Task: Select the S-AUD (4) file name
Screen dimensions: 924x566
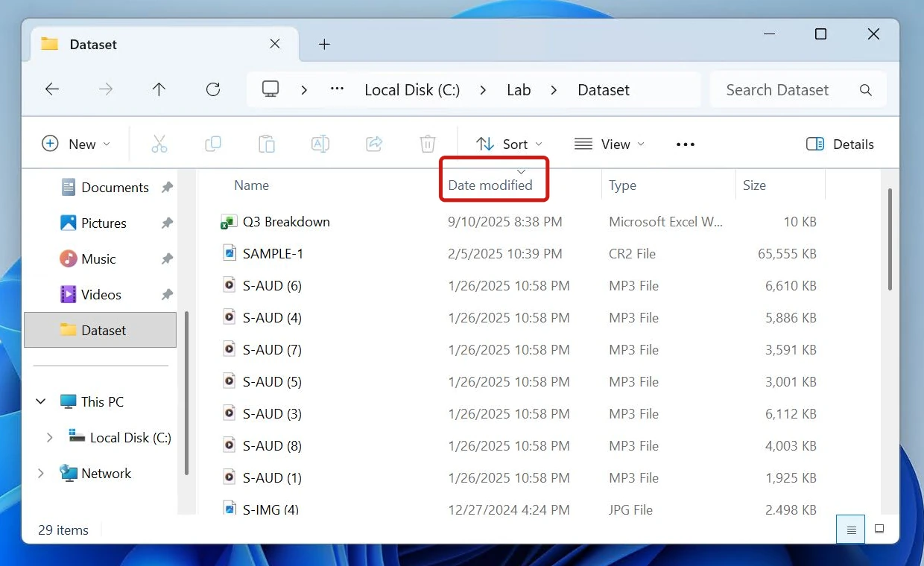Action: (272, 318)
